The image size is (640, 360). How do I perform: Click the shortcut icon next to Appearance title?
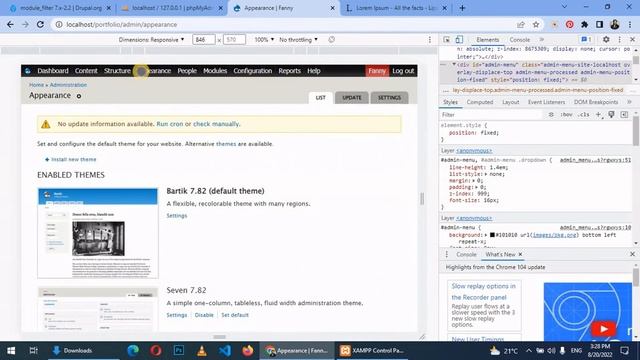79,96
